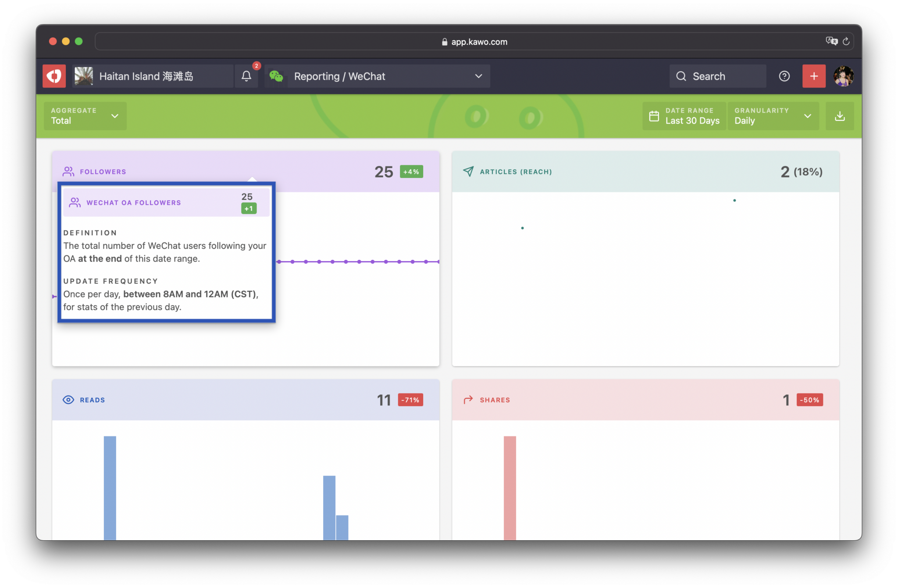Open the help question mark icon
This screenshot has height=588, width=898.
(784, 76)
